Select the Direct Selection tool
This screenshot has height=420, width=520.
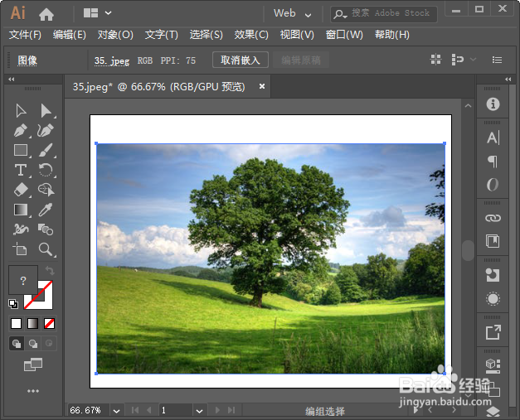[x=46, y=111]
